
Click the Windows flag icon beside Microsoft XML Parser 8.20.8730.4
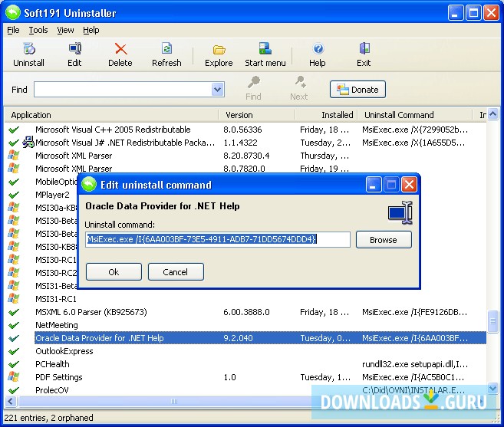pos(13,155)
